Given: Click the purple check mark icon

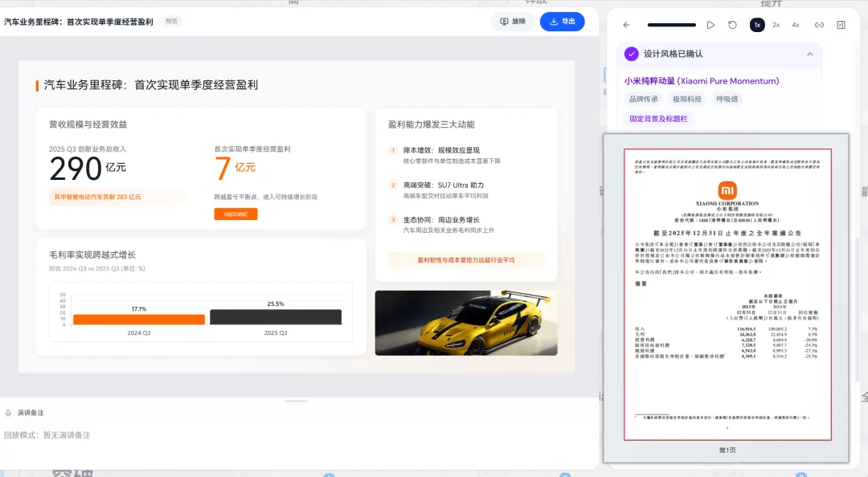Looking at the screenshot, I should tap(631, 54).
